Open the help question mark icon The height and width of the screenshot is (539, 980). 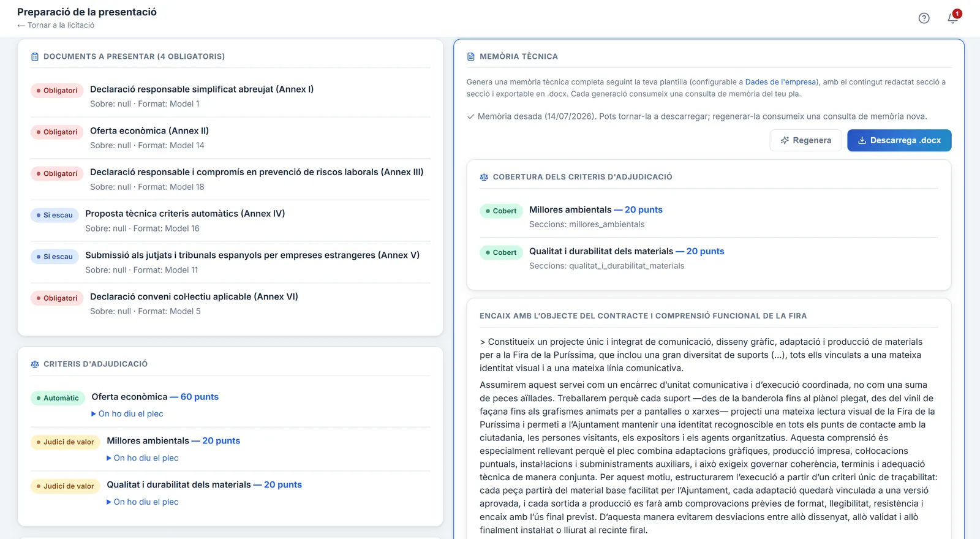point(924,18)
